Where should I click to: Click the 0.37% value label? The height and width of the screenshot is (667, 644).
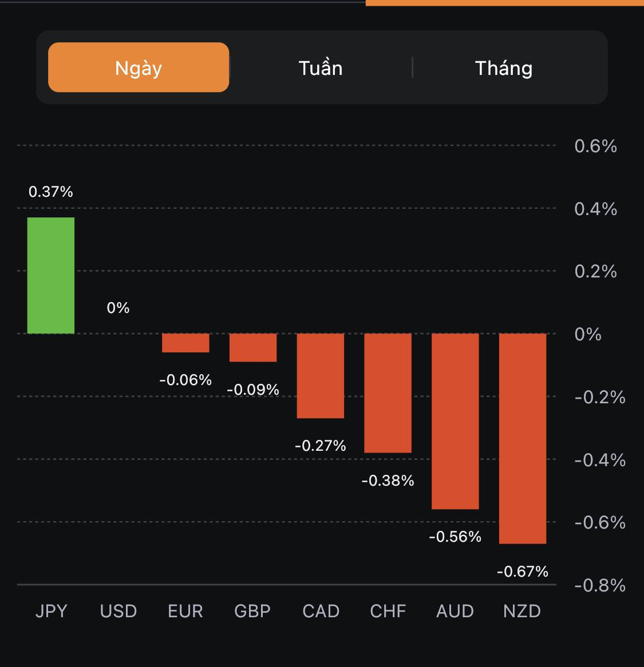point(51,192)
